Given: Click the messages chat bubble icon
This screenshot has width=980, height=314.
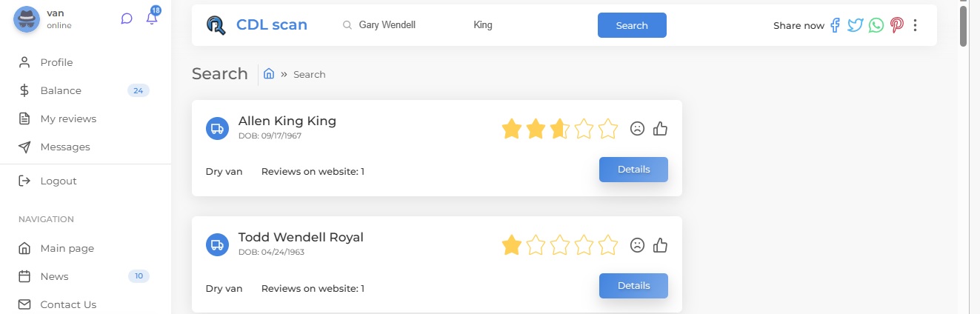Looking at the screenshot, I should (127, 19).
